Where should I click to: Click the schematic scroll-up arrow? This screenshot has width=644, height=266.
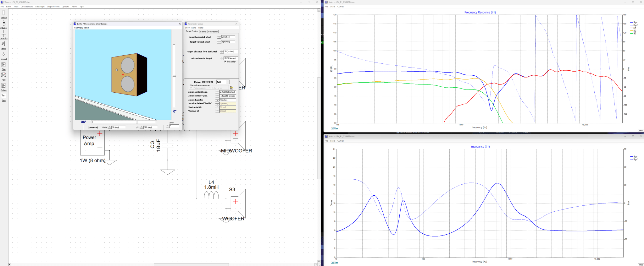pyautogui.click(x=319, y=10)
